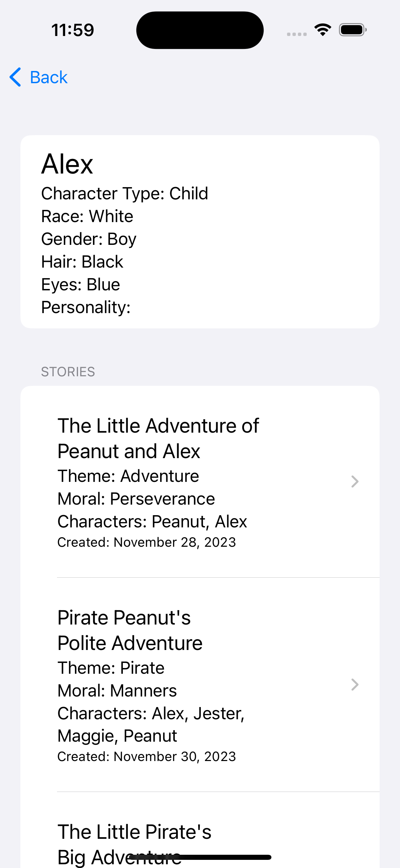
Task: Tap the Moral: Perseverance line
Action: (x=136, y=499)
